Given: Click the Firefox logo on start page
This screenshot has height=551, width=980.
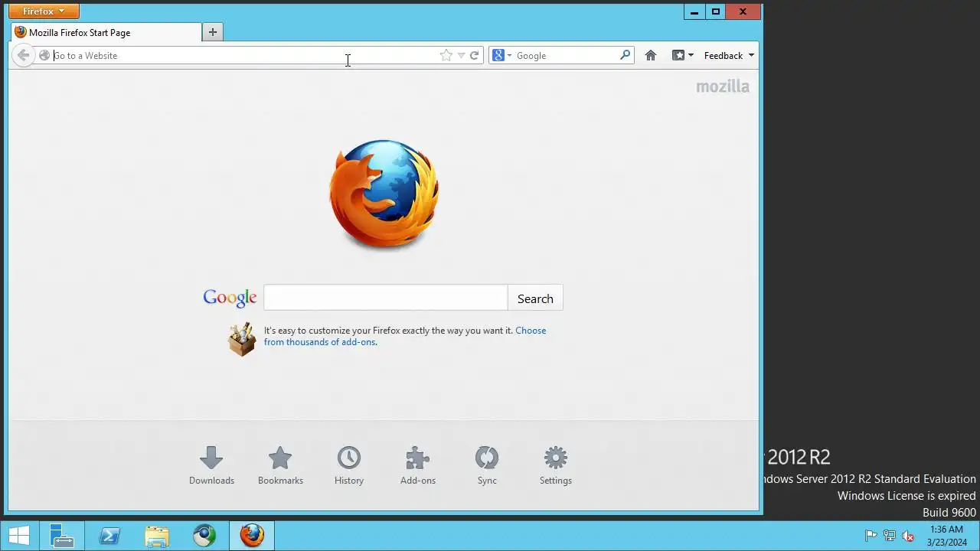Looking at the screenshot, I should 384,194.
